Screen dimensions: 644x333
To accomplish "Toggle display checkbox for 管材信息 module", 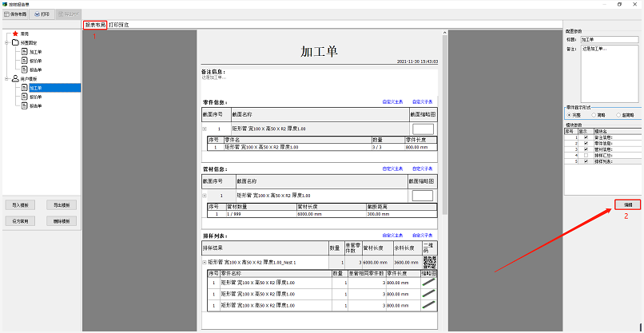I will click(x=586, y=149).
